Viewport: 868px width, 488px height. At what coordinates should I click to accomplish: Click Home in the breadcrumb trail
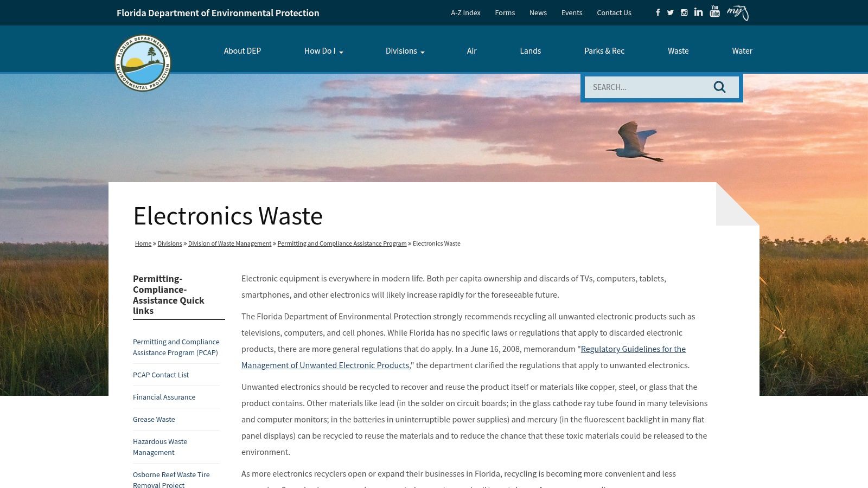point(143,243)
